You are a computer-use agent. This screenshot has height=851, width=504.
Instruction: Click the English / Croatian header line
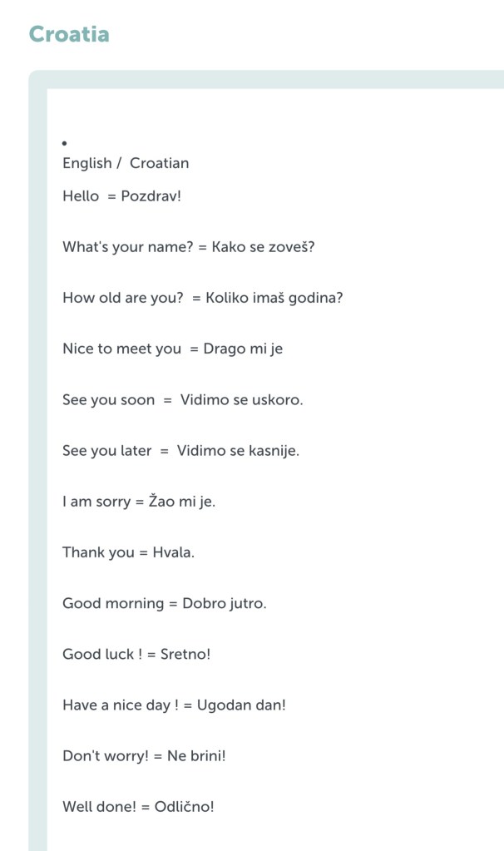click(x=126, y=163)
